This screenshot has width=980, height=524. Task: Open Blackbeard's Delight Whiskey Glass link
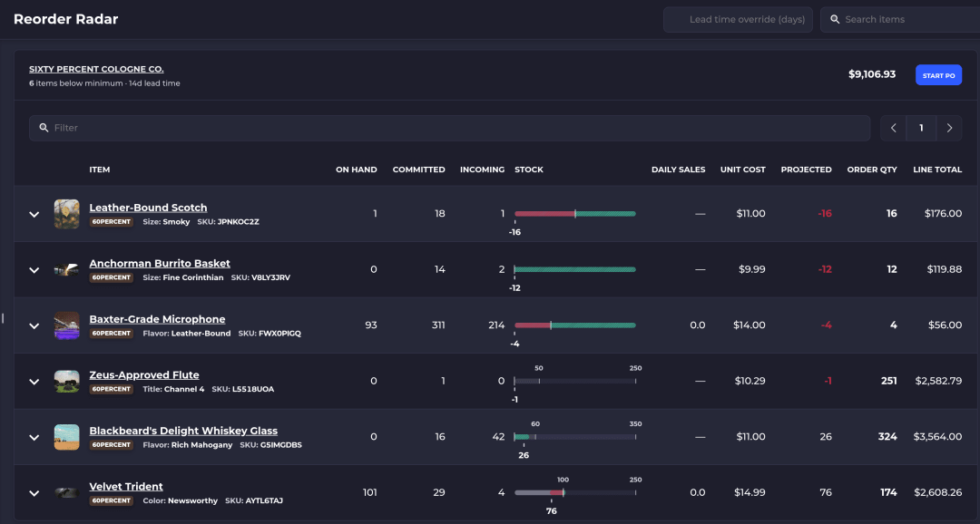point(183,431)
